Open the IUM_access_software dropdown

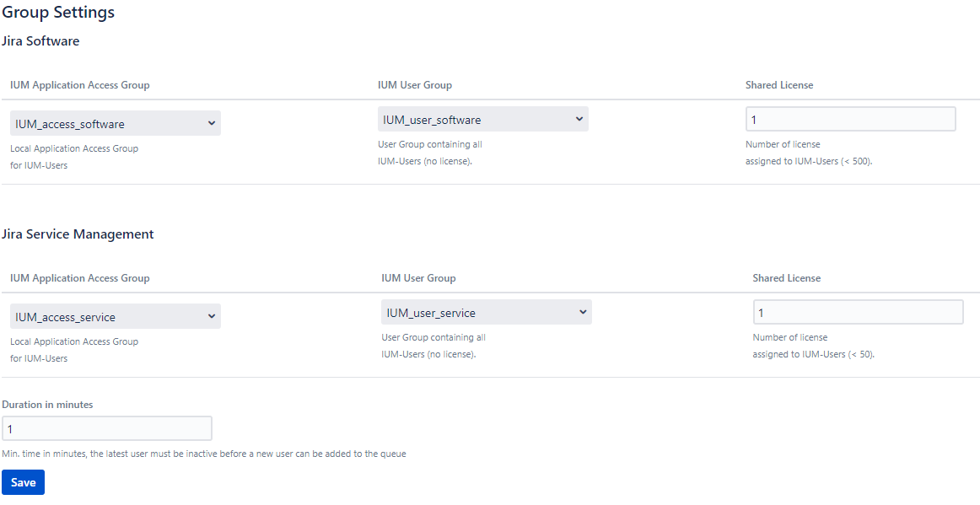coord(115,123)
